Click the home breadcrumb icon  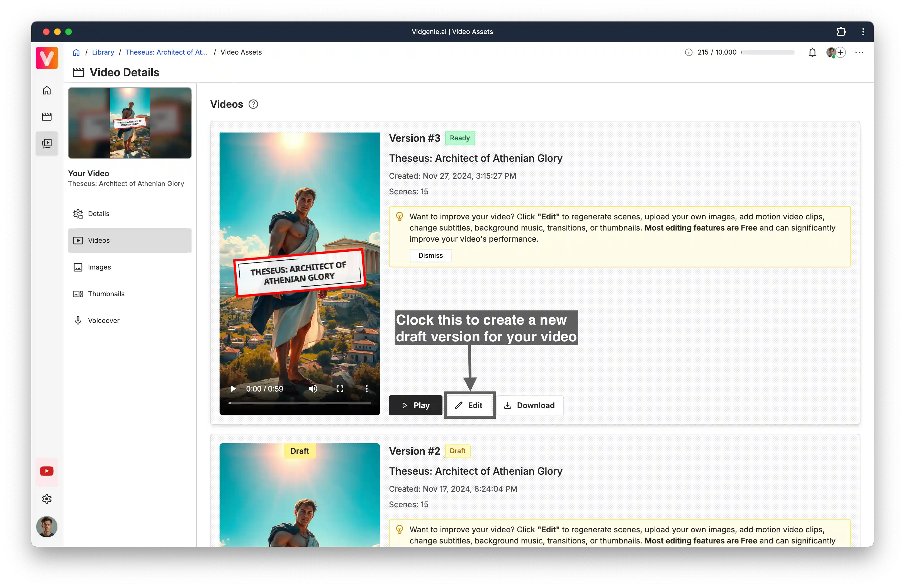tap(76, 52)
